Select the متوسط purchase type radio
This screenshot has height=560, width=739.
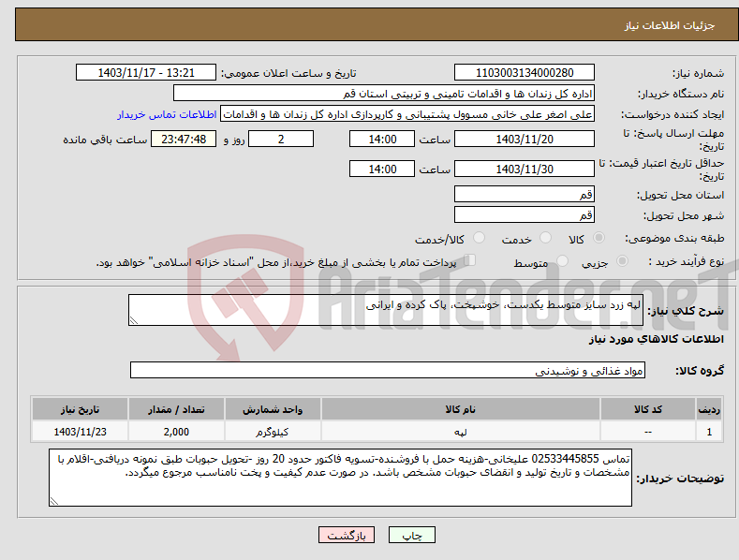point(562,260)
